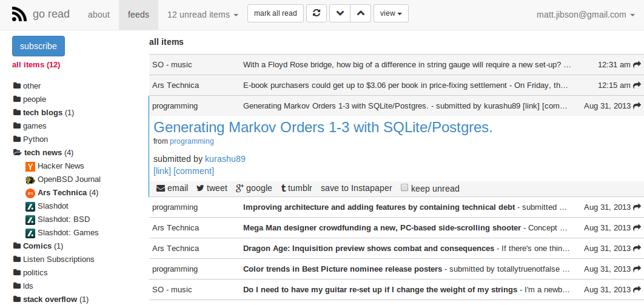Go to next item with down chevron

point(340,13)
